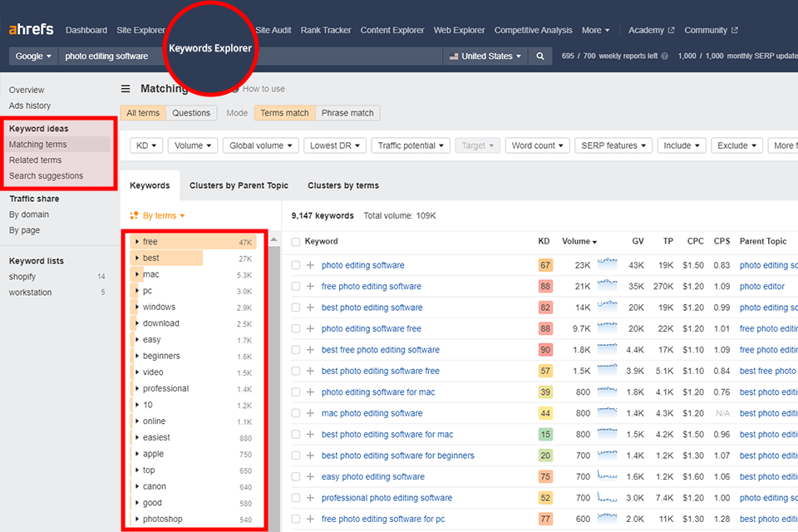Click the external link icon beside Academy

(671, 31)
